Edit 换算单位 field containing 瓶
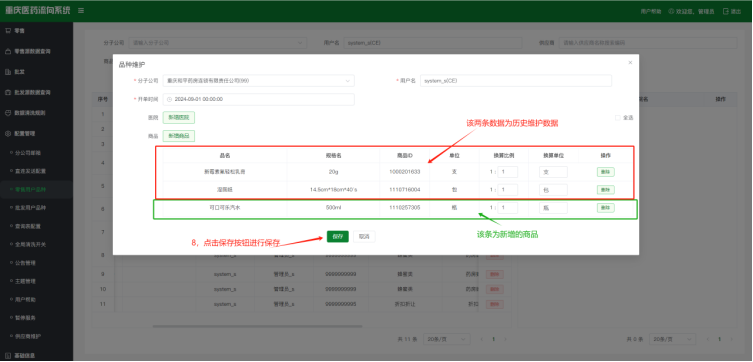This screenshot has width=753, height=362. click(x=553, y=208)
